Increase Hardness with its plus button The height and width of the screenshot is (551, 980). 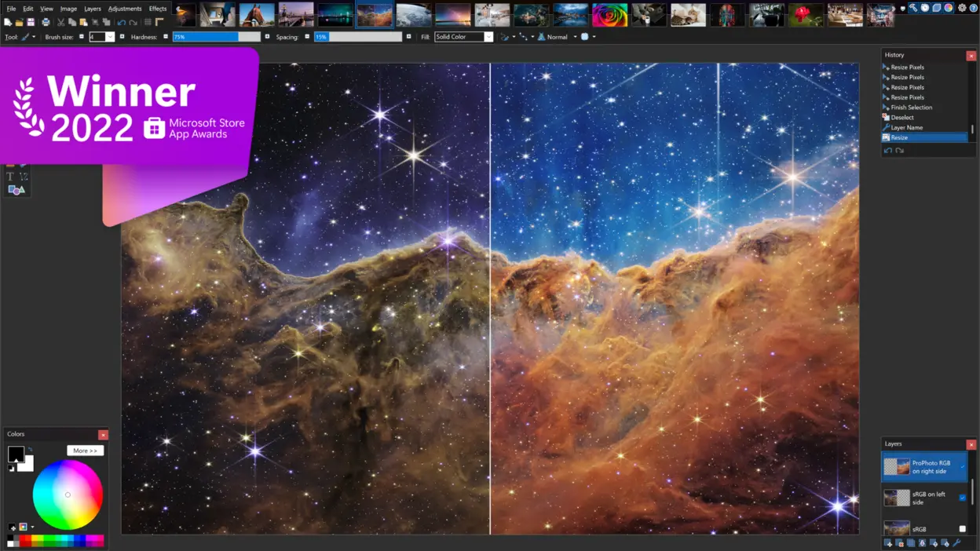(267, 37)
